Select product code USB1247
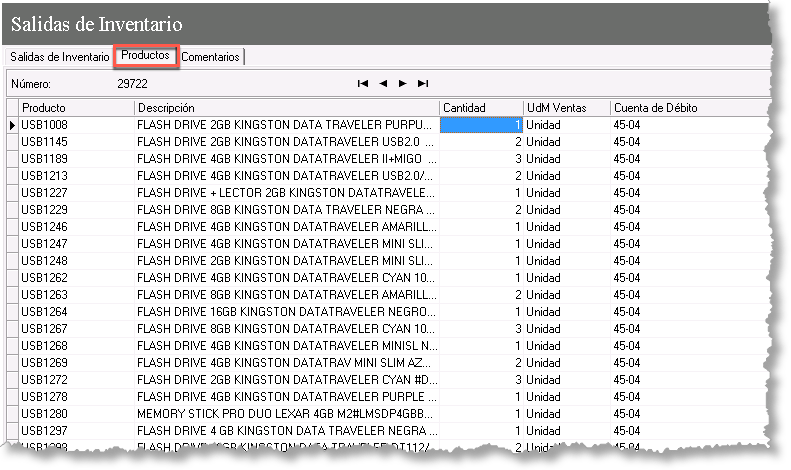The width and height of the screenshot is (791, 470). pos(44,244)
